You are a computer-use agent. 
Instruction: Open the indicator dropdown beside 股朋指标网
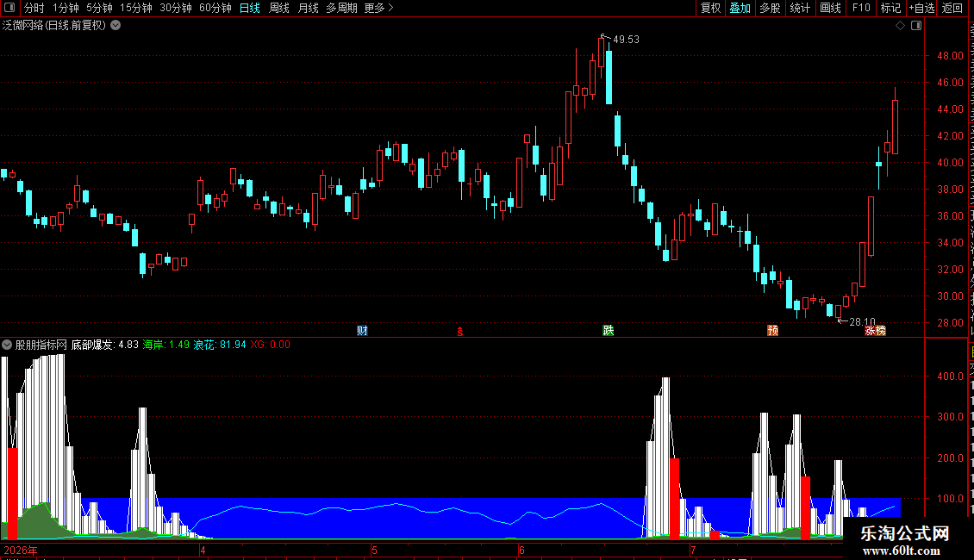click(x=7, y=345)
